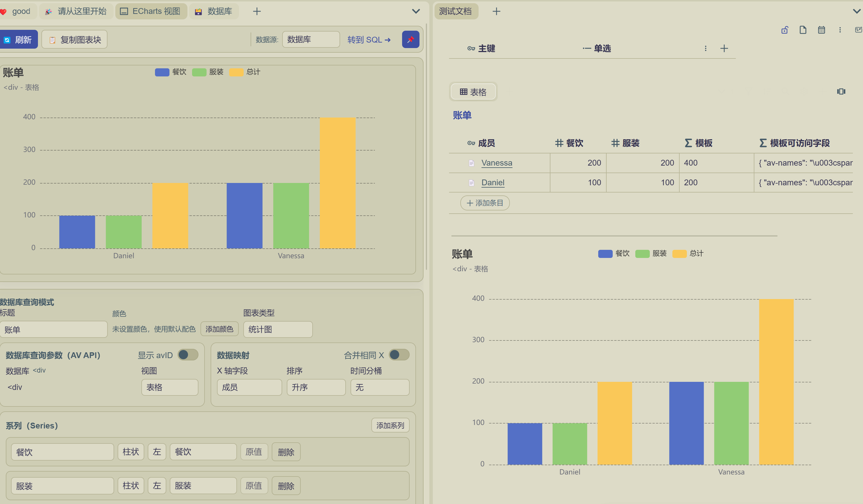
Task: Click the plus icon to add column
Action: coord(724,49)
